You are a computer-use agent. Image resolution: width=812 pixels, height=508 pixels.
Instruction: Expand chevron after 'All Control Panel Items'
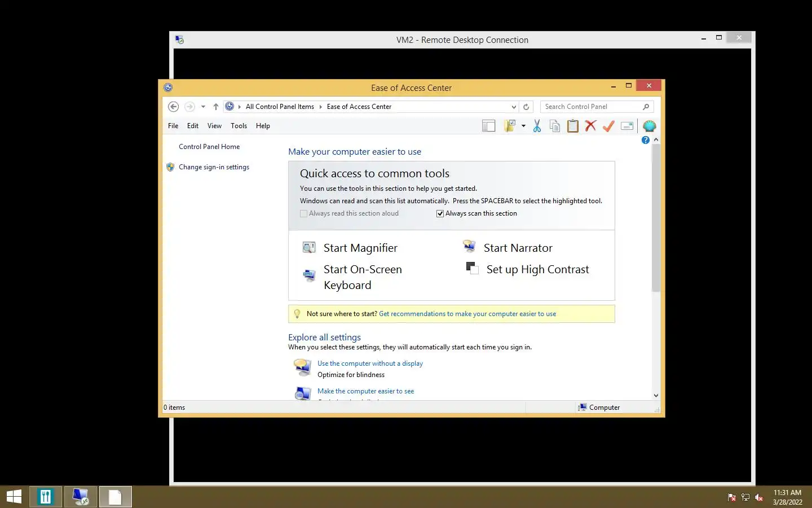coord(320,107)
